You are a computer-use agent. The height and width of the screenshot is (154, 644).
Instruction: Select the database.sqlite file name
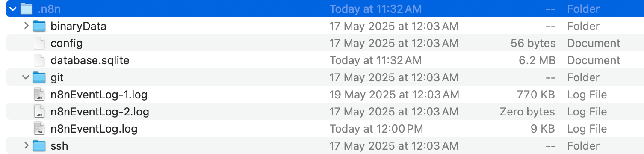[x=90, y=60]
